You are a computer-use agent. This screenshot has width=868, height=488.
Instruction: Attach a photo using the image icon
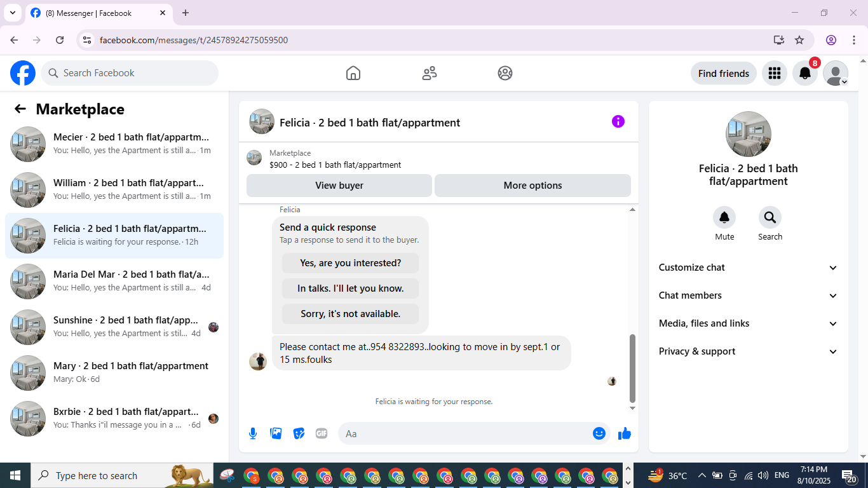pos(276,433)
